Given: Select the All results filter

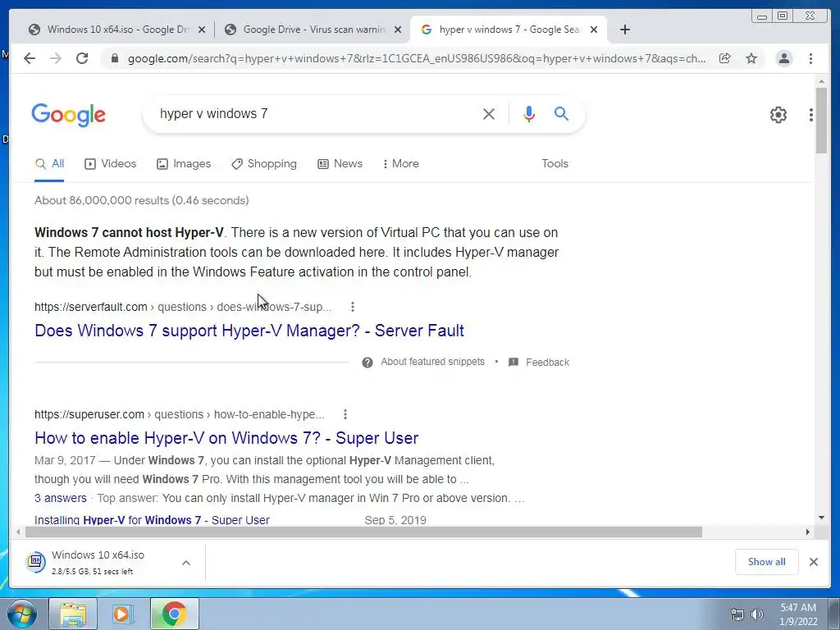Looking at the screenshot, I should [x=49, y=164].
